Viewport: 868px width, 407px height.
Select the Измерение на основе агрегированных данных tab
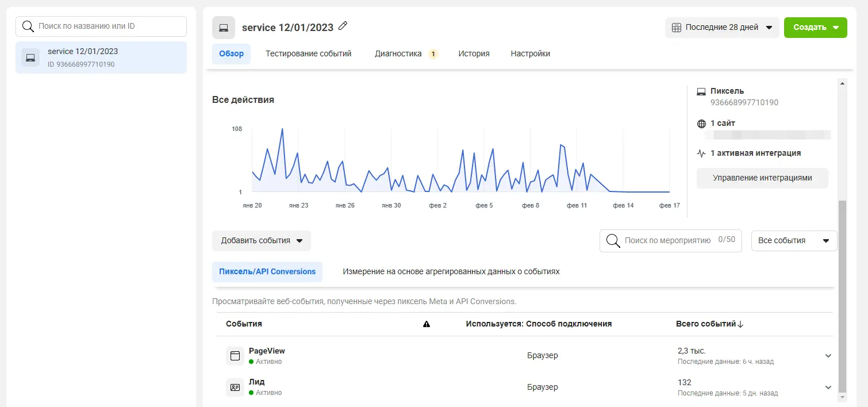[x=451, y=271]
